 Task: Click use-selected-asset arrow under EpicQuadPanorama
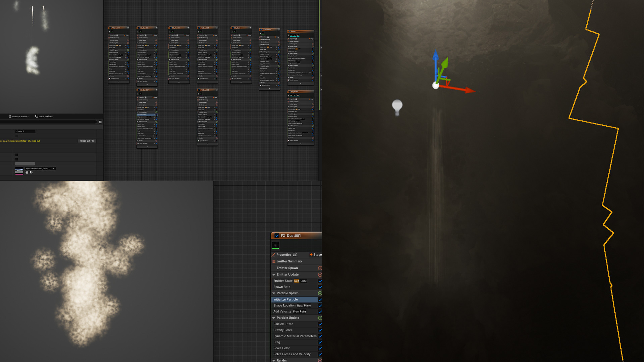click(27, 172)
